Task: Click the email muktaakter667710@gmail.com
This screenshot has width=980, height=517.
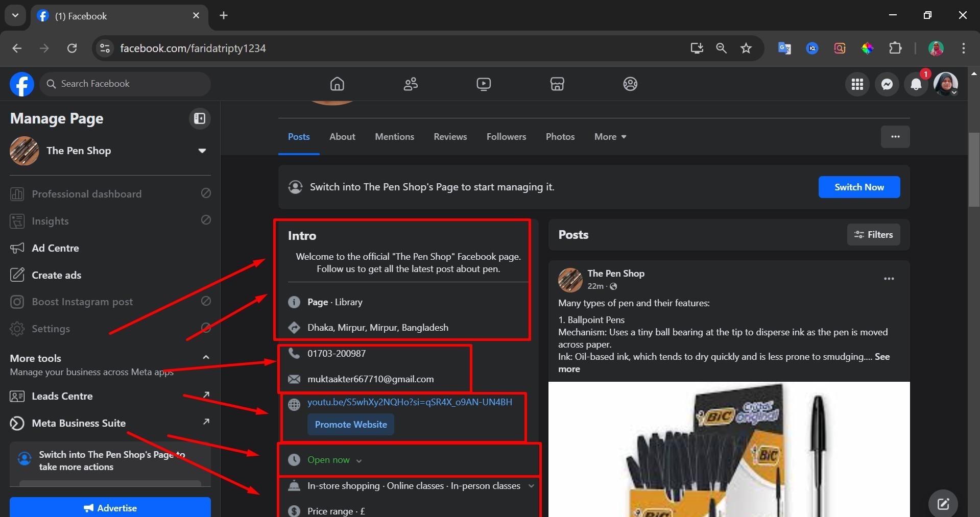Action: tap(371, 379)
